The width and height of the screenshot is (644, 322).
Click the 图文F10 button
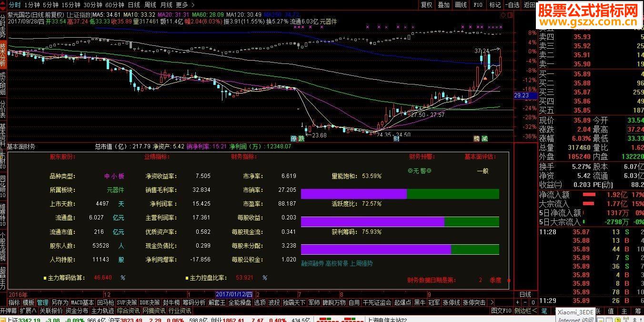501,311
